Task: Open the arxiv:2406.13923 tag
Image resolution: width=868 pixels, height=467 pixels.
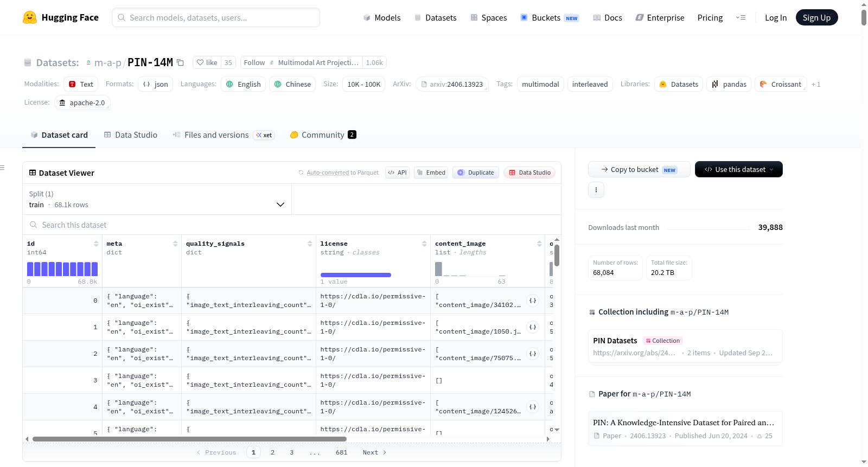Action: point(452,84)
